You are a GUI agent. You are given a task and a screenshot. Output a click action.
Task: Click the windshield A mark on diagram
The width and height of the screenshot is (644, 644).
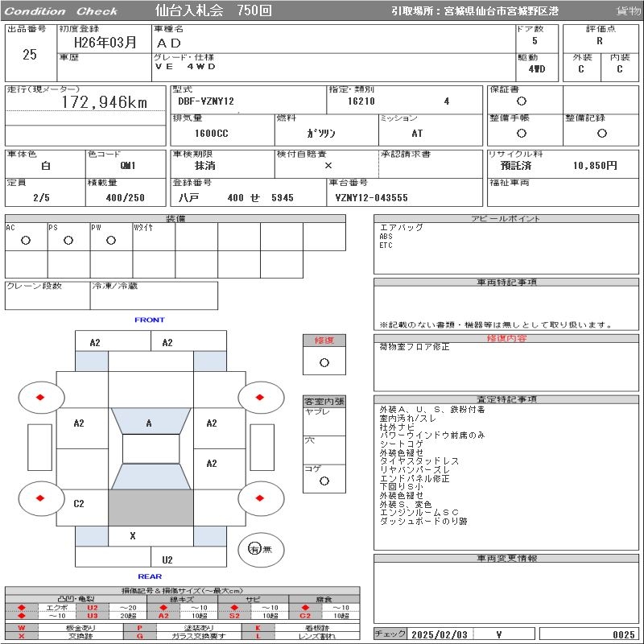click(149, 423)
